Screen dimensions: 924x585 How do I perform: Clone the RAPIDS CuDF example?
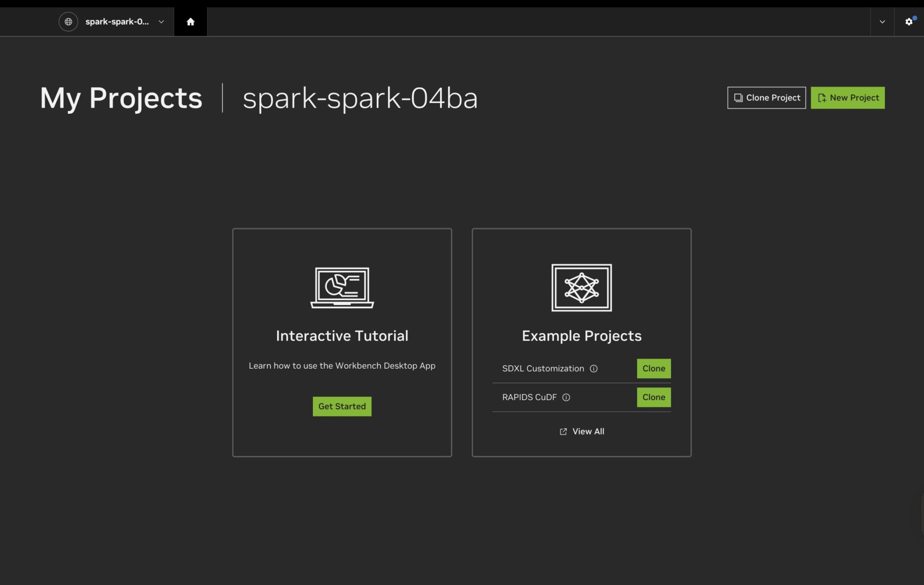(x=653, y=397)
